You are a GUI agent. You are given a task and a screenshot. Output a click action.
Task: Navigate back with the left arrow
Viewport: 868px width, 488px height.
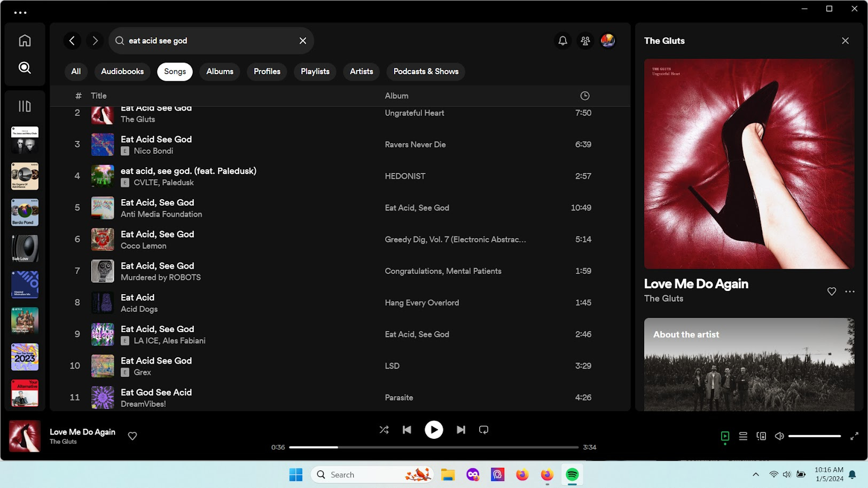72,41
